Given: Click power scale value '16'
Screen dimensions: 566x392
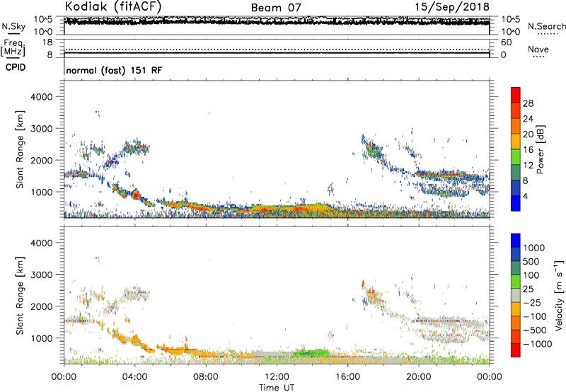Looking at the screenshot, I should tap(528, 150).
